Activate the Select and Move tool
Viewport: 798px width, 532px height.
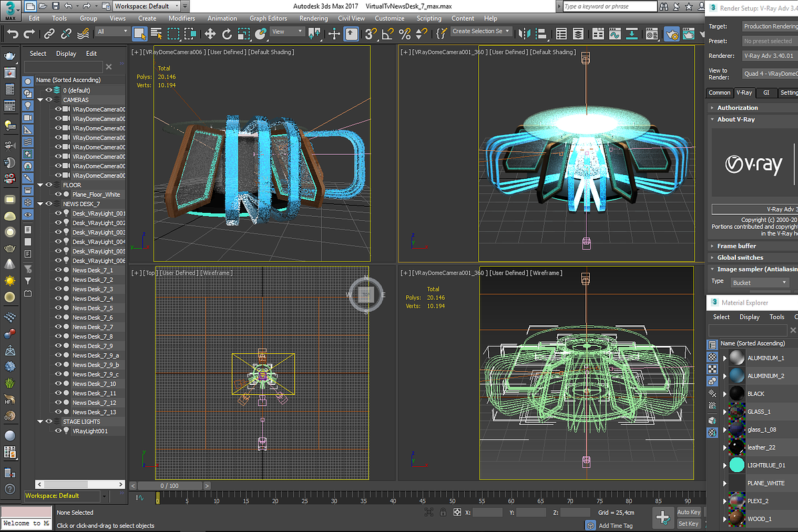click(x=210, y=33)
